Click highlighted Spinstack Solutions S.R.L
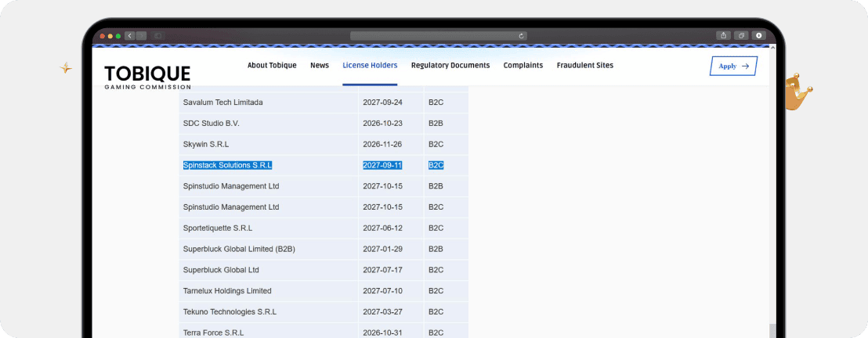Screen dimensions: 868x338 227,165
